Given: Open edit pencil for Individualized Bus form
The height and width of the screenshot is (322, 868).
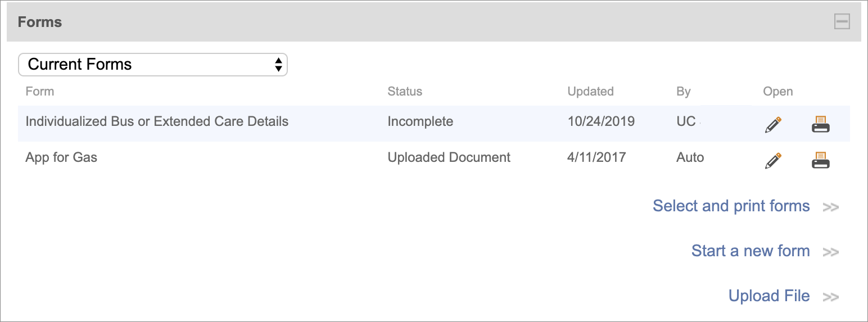Looking at the screenshot, I should [774, 124].
